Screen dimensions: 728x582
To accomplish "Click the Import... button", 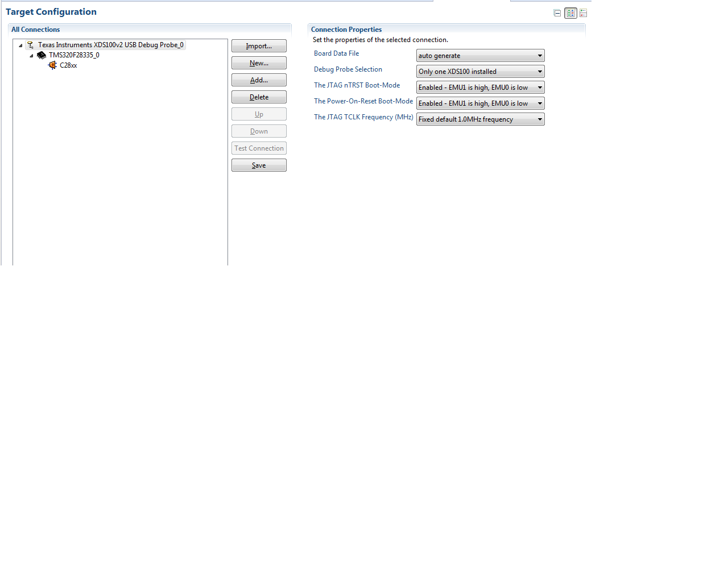I will [x=259, y=46].
